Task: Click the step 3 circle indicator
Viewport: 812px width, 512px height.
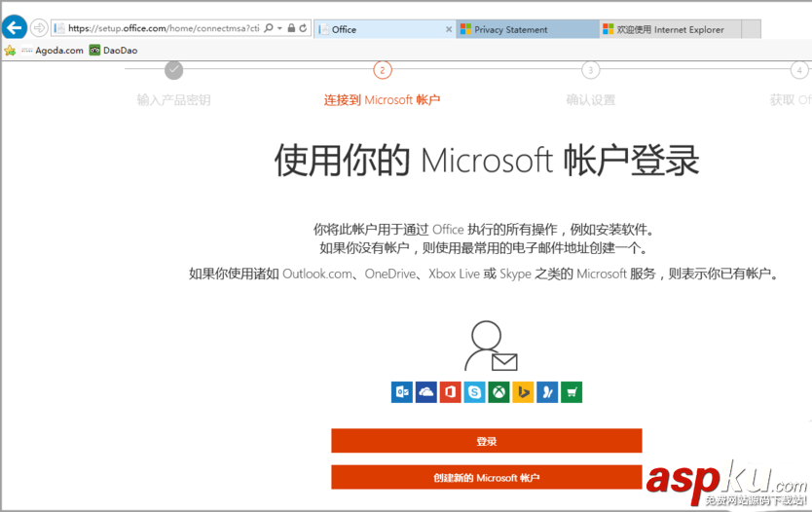Action: [590, 70]
